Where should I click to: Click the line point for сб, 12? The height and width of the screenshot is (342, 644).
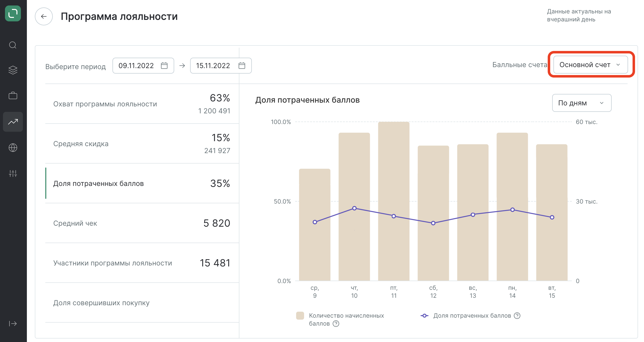[433, 223]
